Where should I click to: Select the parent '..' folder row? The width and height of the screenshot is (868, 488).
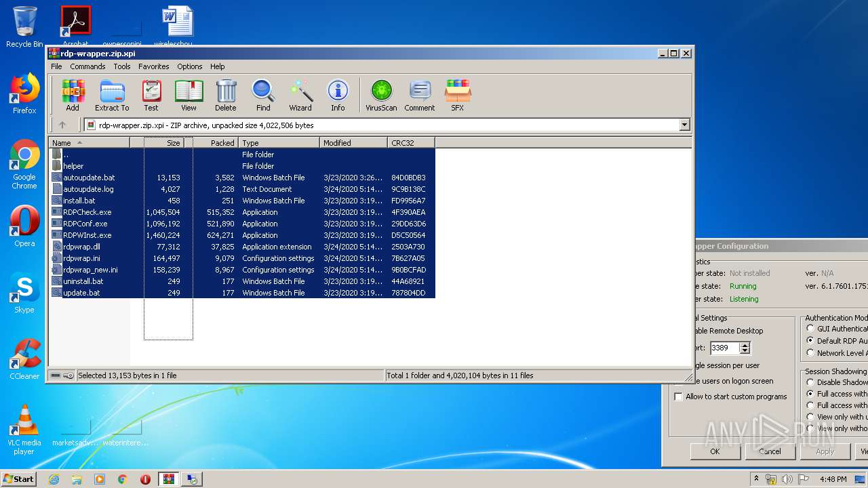pyautogui.click(x=241, y=155)
